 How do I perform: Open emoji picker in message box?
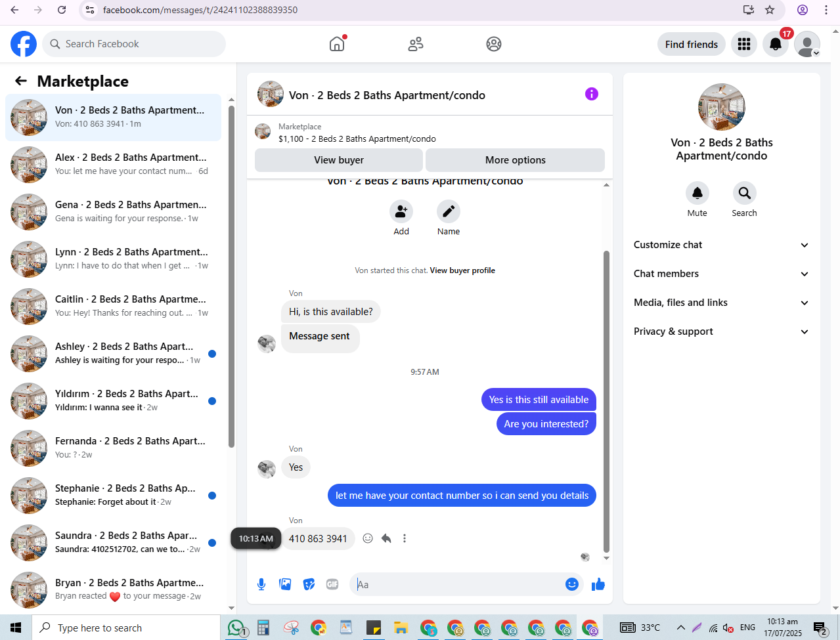click(572, 584)
